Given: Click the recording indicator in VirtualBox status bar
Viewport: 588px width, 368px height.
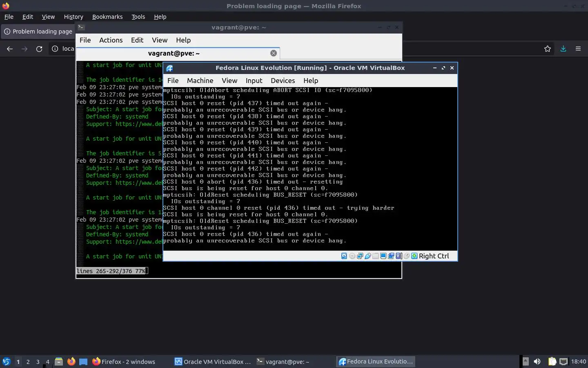Looking at the screenshot, I should pos(391,256).
